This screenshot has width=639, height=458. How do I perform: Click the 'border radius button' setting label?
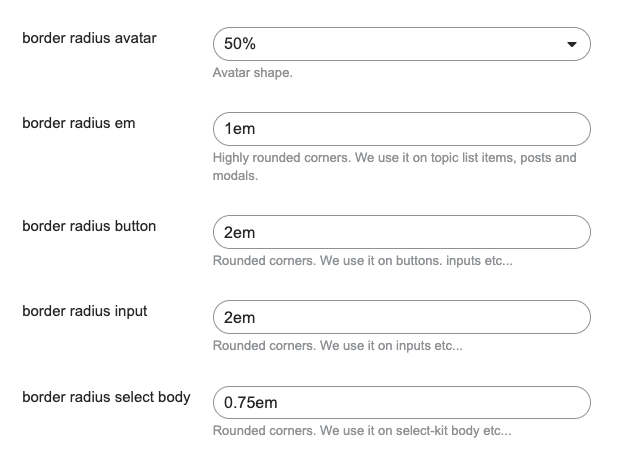(x=89, y=226)
